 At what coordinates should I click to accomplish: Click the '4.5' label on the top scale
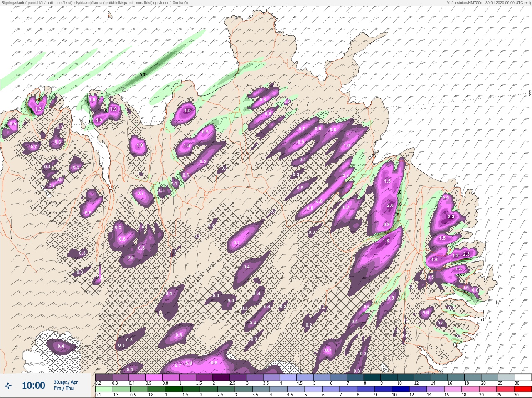click(299, 383)
